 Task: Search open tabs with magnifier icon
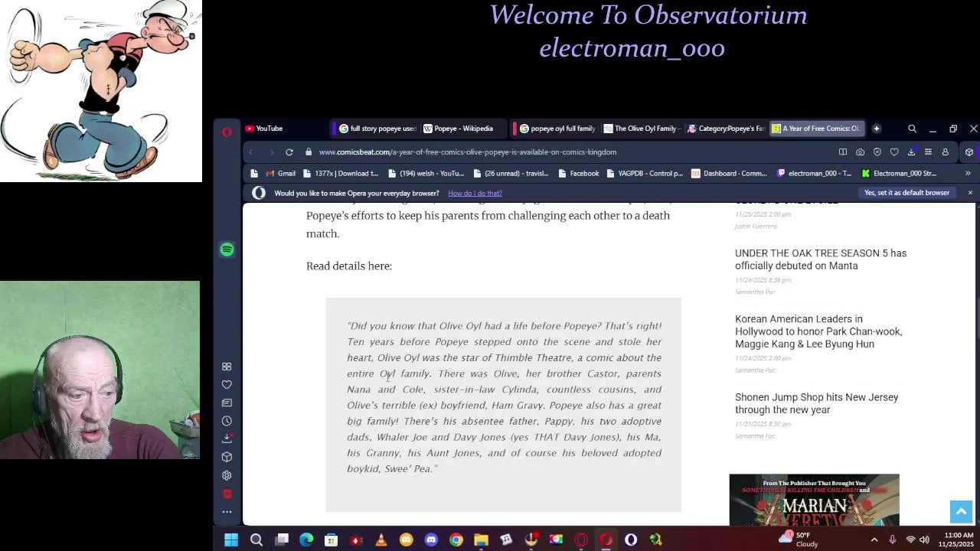coord(912,129)
